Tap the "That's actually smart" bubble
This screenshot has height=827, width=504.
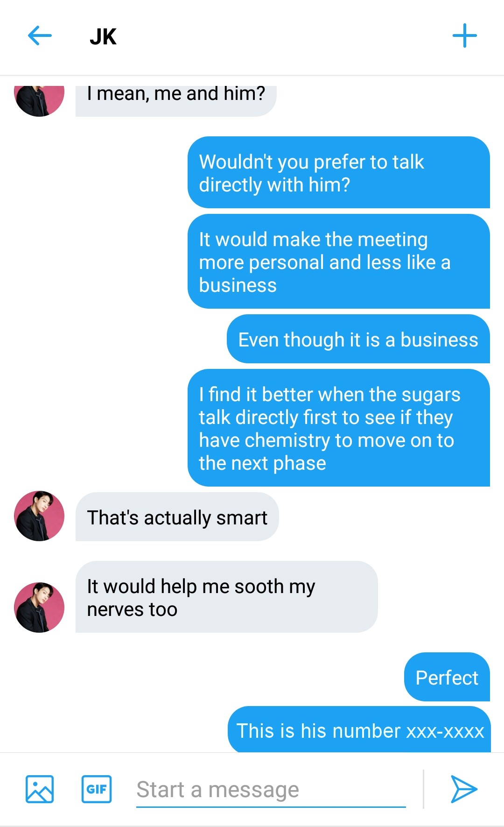177,517
